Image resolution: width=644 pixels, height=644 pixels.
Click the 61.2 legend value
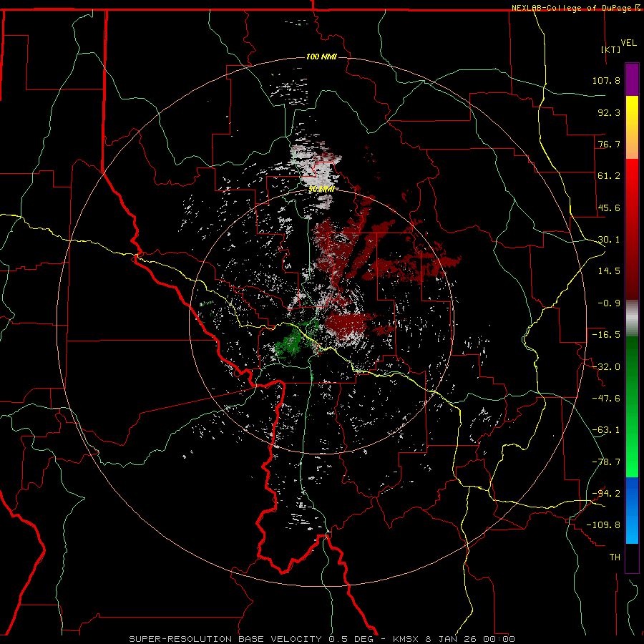click(609, 176)
